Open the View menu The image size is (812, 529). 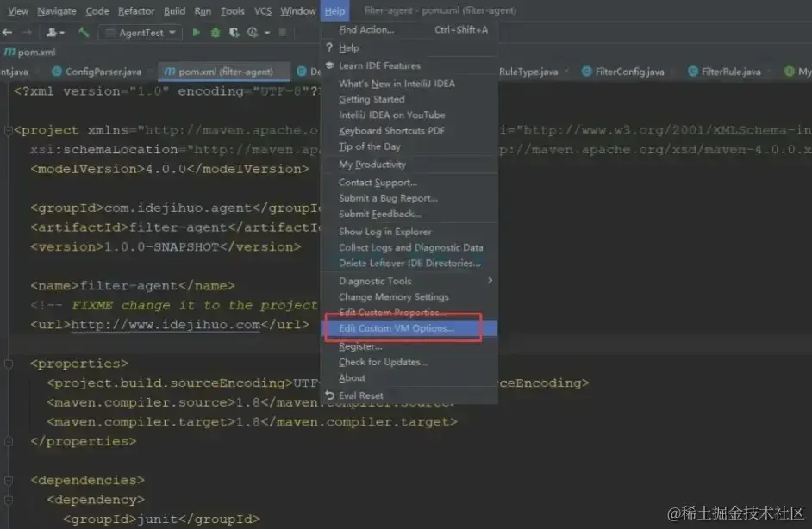pos(18,11)
